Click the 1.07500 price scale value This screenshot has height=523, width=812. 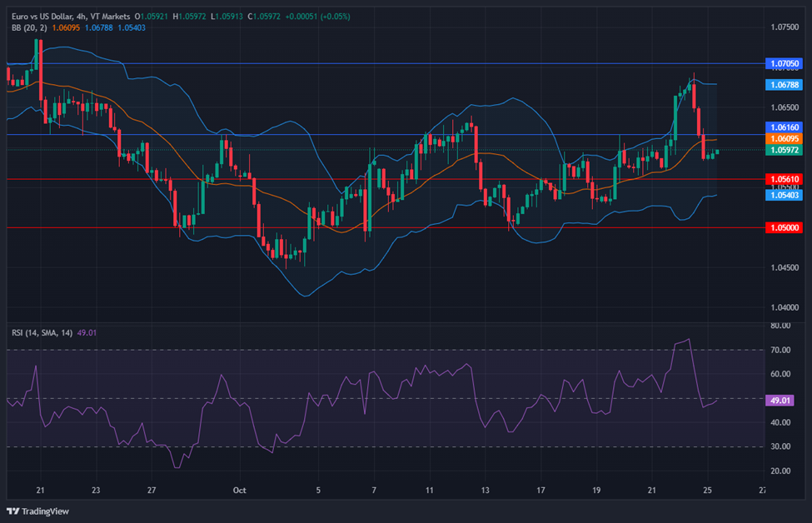tap(785, 27)
